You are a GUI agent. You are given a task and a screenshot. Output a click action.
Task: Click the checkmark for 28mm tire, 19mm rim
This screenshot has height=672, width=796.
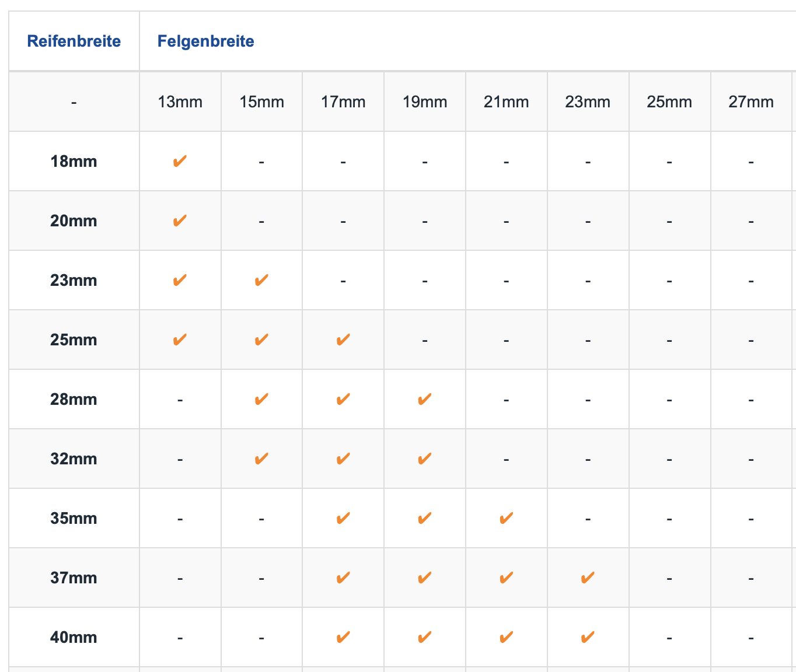coord(425,400)
